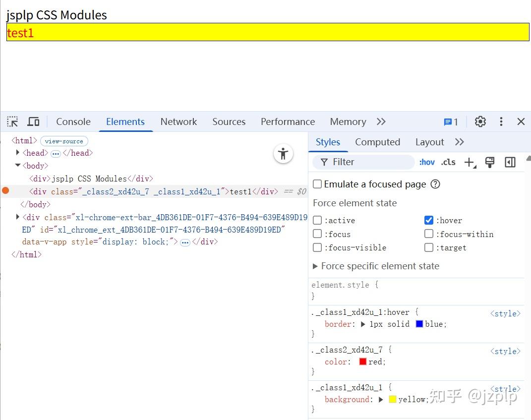Check the :target state checkbox

(x=429, y=247)
